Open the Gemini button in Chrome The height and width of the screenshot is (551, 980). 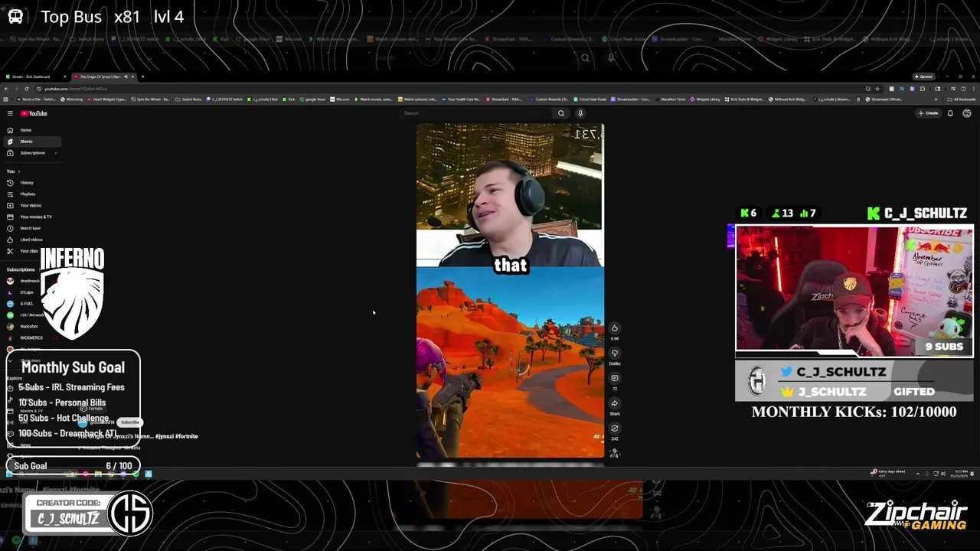point(924,77)
